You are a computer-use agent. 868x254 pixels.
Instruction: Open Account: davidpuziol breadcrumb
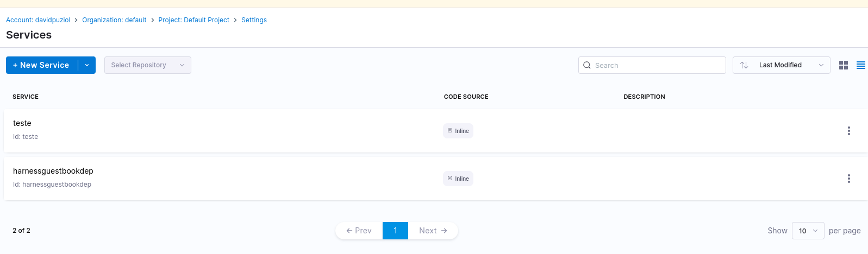point(38,20)
